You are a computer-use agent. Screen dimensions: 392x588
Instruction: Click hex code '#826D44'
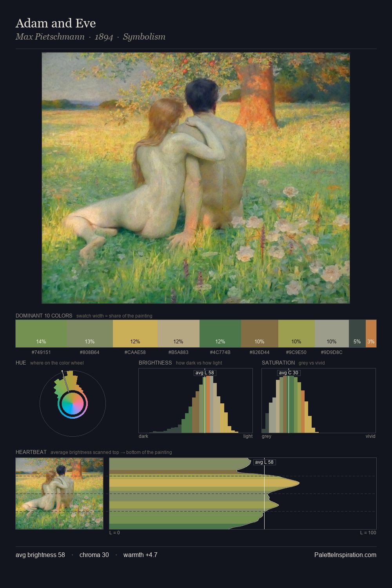tap(260, 352)
